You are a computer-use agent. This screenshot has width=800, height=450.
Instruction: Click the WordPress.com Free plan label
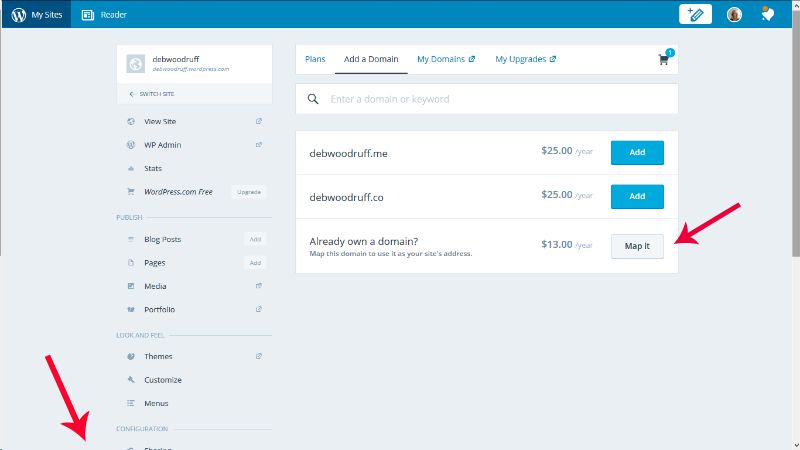point(178,192)
